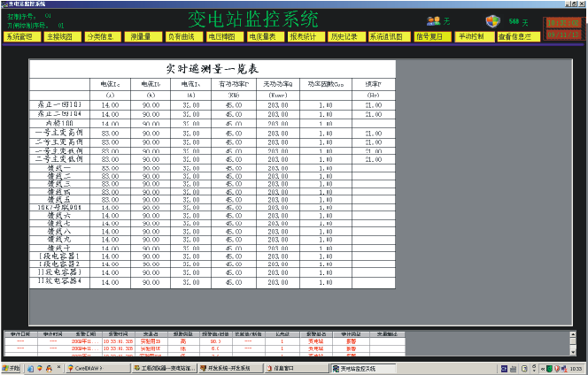Open the 系统管理 menu button
Viewport: 588px width, 375px height.
point(19,37)
